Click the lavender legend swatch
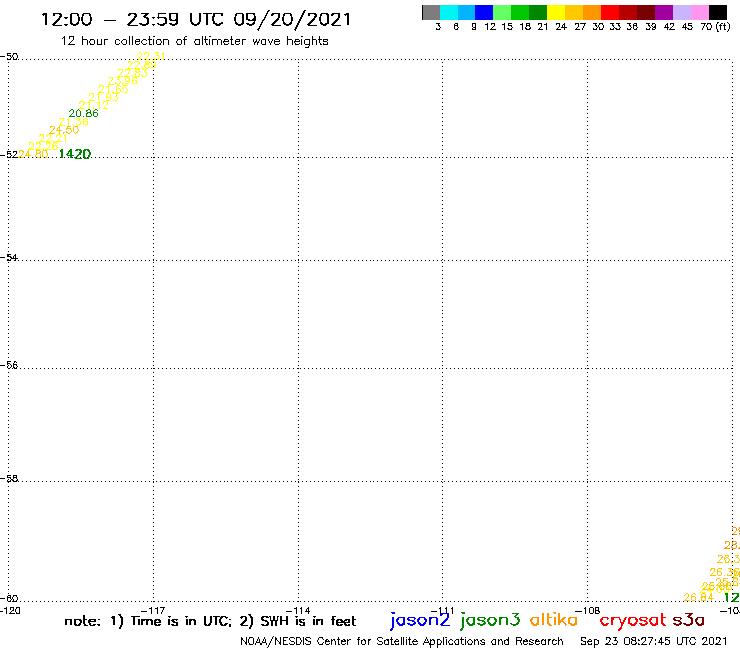The height and width of the screenshot is (650, 740). pyautogui.click(x=681, y=12)
